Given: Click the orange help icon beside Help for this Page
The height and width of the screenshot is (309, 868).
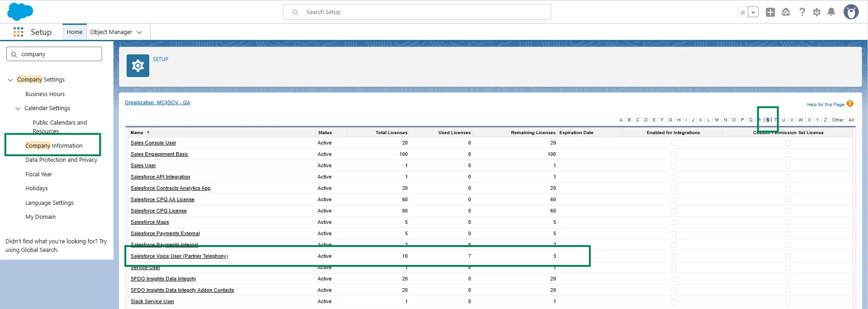Looking at the screenshot, I should coord(850,103).
